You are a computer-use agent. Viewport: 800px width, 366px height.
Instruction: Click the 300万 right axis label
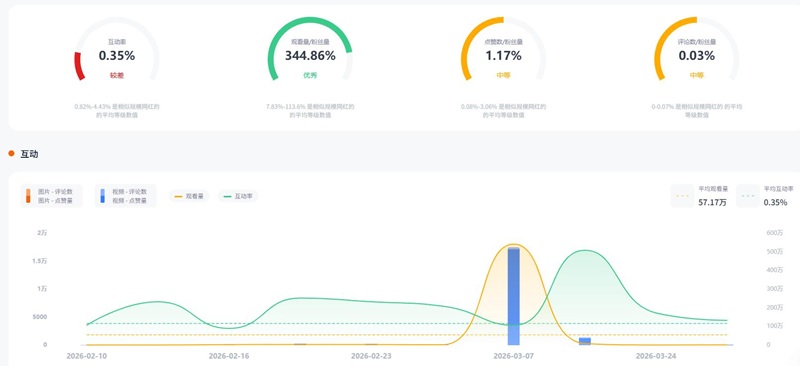(774, 289)
